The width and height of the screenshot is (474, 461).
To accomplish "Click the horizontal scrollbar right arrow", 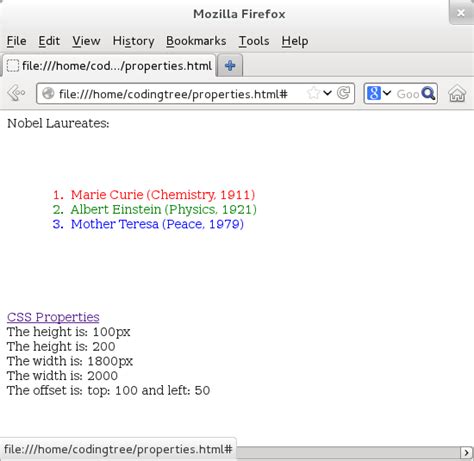I will click(x=467, y=453).
